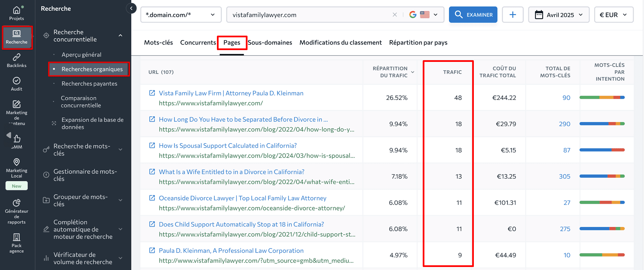Viewport: 644px width, 270px height.
Task: Expand Grouper de mots-clés section
Action: 120,200
